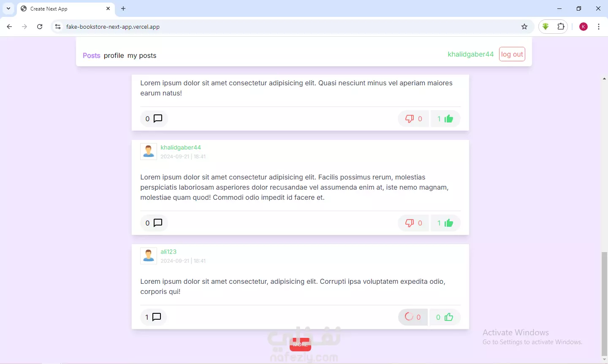Toggle like on the 'Facilis possimus' post
The height and width of the screenshot is (364, 608).
pos(445,223)
